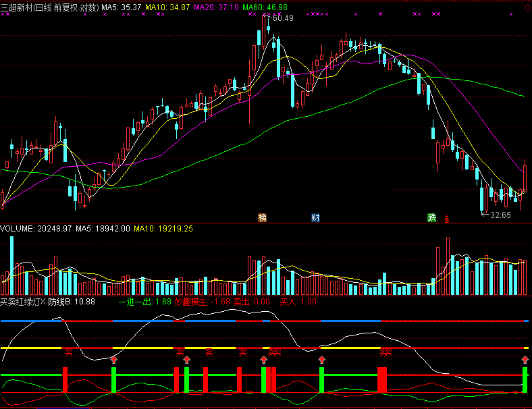Click the green 一进一出: 1.68 label
Screen dimensions: 532x409
[145, 302]
